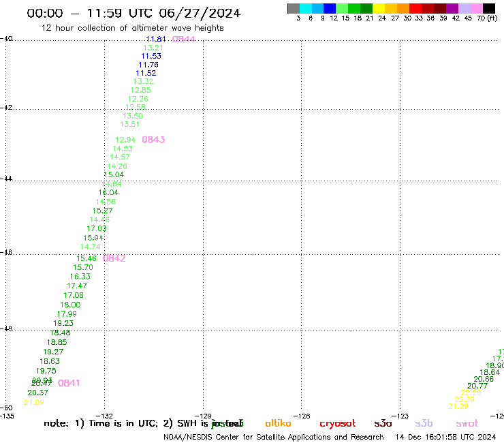Select the s3b legend label
The height and width of the screenshot is (443, 504).
click(424, 423)
